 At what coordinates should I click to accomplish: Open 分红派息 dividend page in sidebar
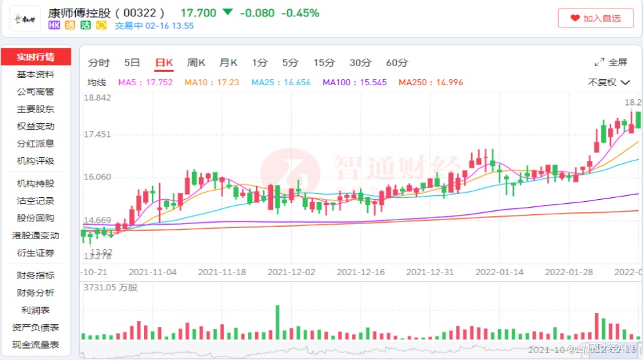coord(35,143)
